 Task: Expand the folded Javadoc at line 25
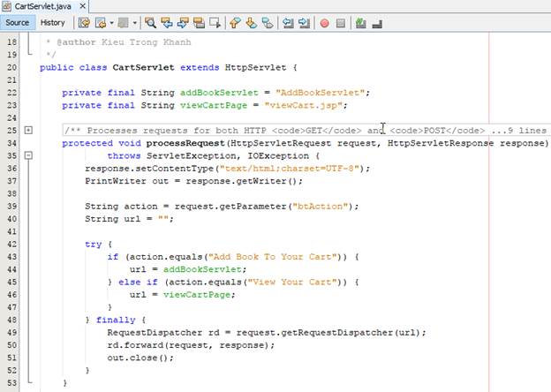point(28,131)
